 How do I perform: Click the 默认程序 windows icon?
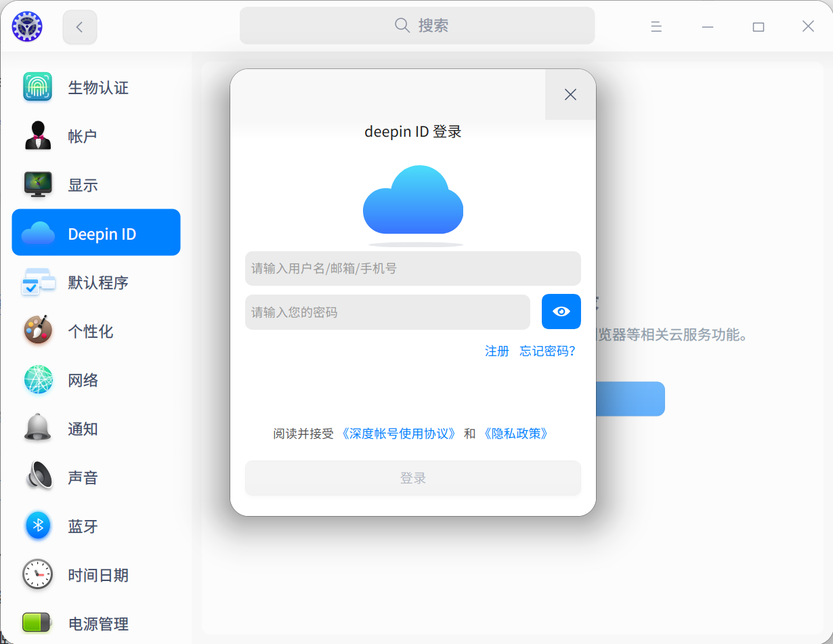(38, 282)
